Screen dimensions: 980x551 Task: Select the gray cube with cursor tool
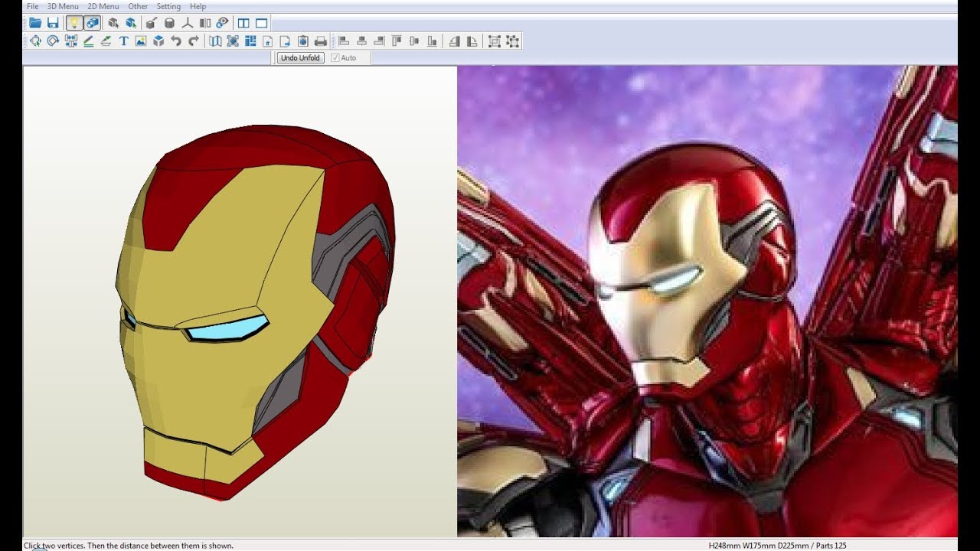[113, 23]
